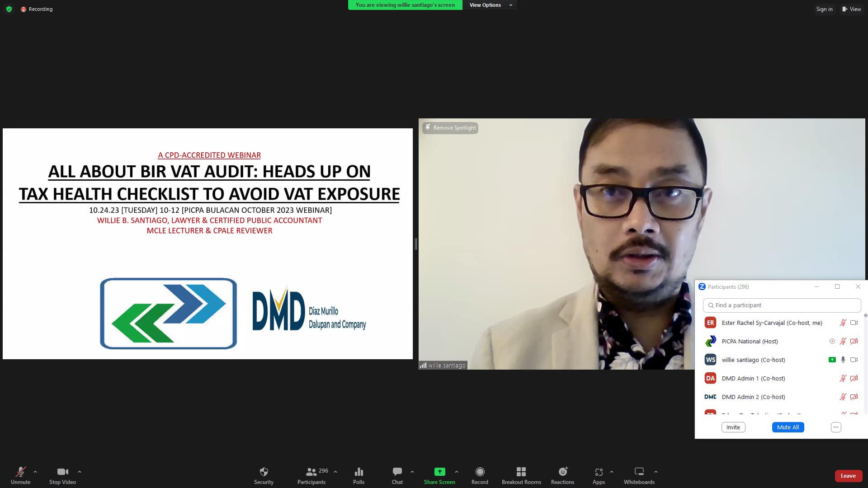Click ER avatar of Ester Rachel
868x488 pixels.
[x=710, y=323]
